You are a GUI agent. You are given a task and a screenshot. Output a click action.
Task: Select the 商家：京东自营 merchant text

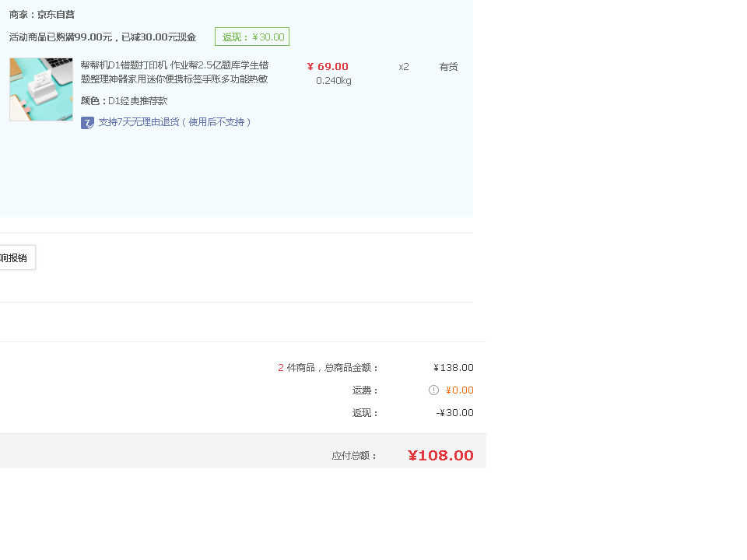(x=42, y=15)
